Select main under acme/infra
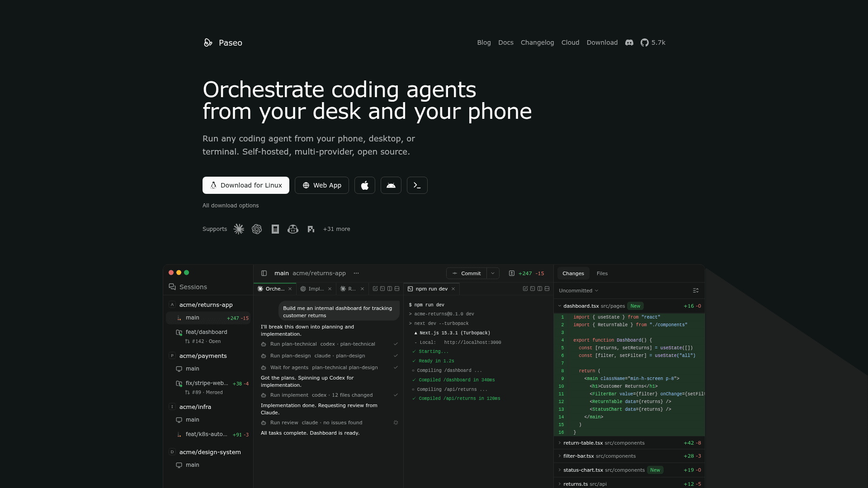The height and width of the screenshot is (488, 868). point(208,420)
